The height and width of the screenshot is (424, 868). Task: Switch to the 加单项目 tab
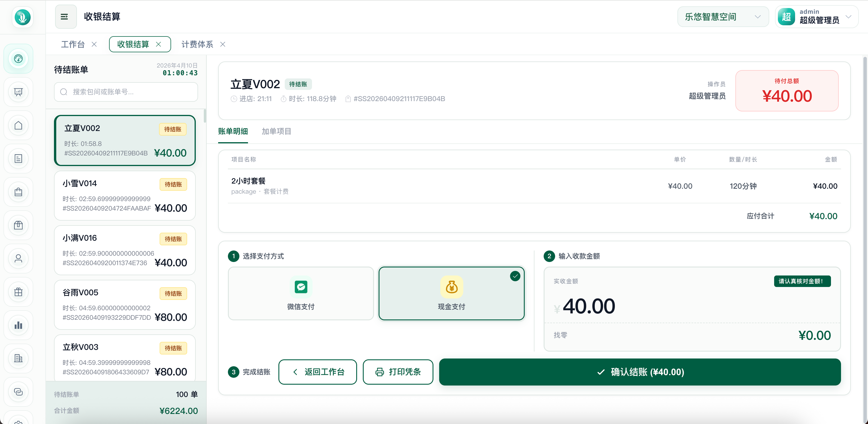coord(276,131)
